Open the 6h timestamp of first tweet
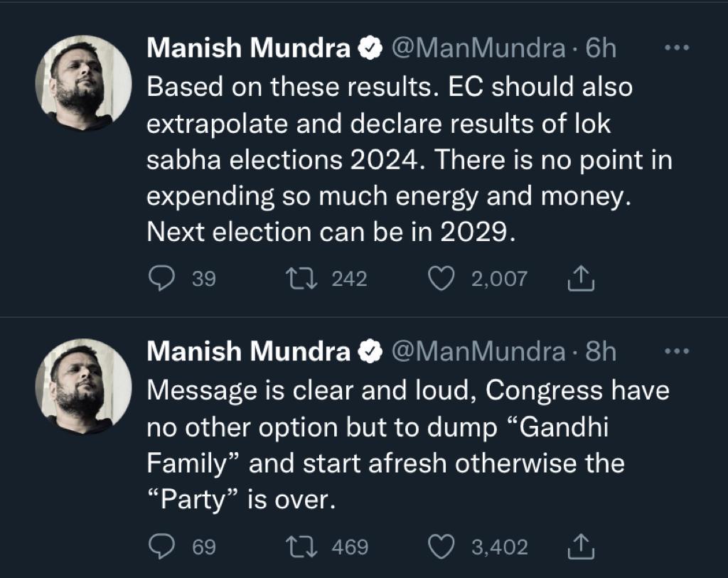Viewport: 728px width, 578px height. (600, 49)
